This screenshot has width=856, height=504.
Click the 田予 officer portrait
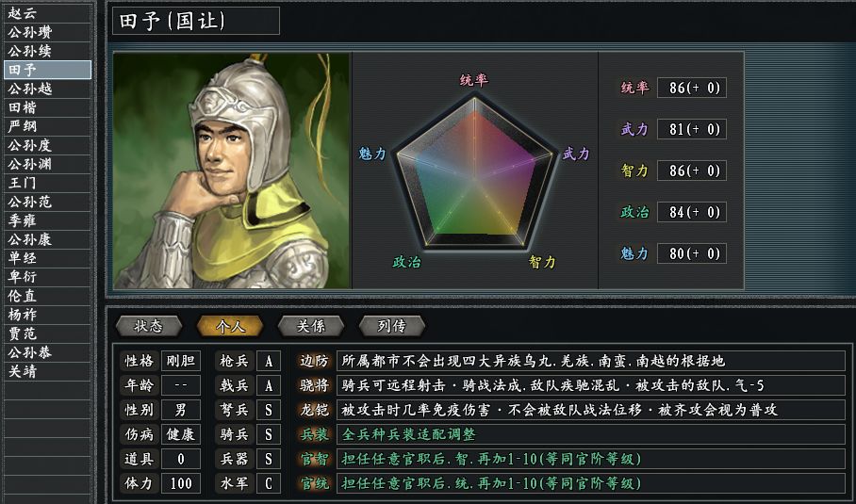pyautogui.click(x=232, y=170)
